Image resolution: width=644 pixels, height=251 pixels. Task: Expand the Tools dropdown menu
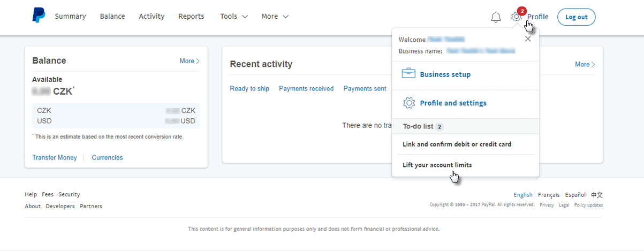tap(234, 17)
